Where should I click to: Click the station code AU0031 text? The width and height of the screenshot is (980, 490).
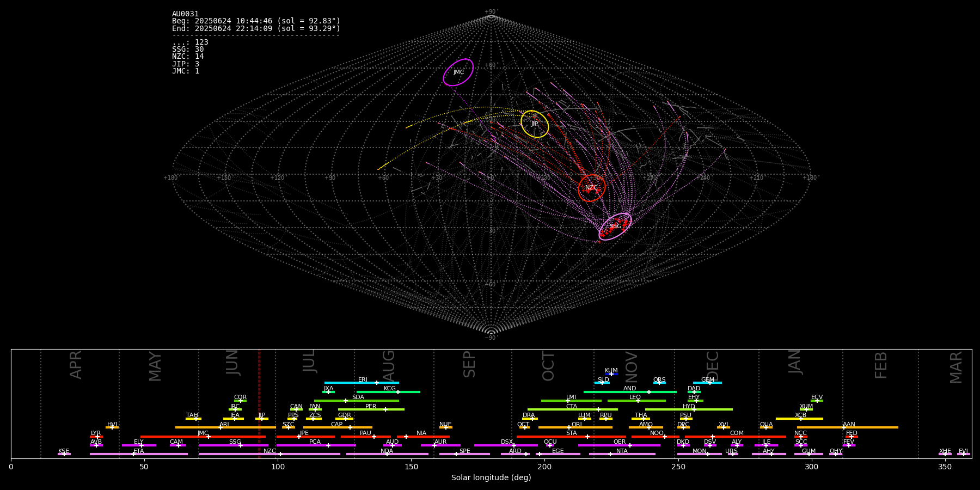186,14
